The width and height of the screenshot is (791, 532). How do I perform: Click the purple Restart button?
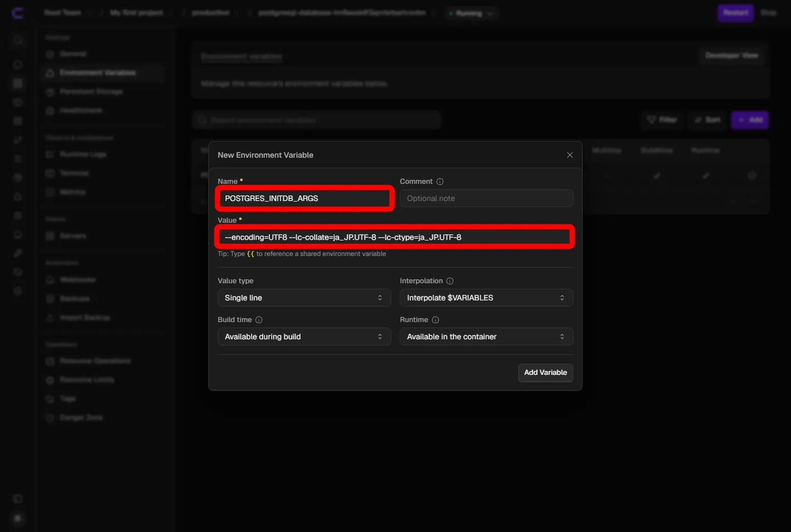pyautogui.click(x=735, y=13)
